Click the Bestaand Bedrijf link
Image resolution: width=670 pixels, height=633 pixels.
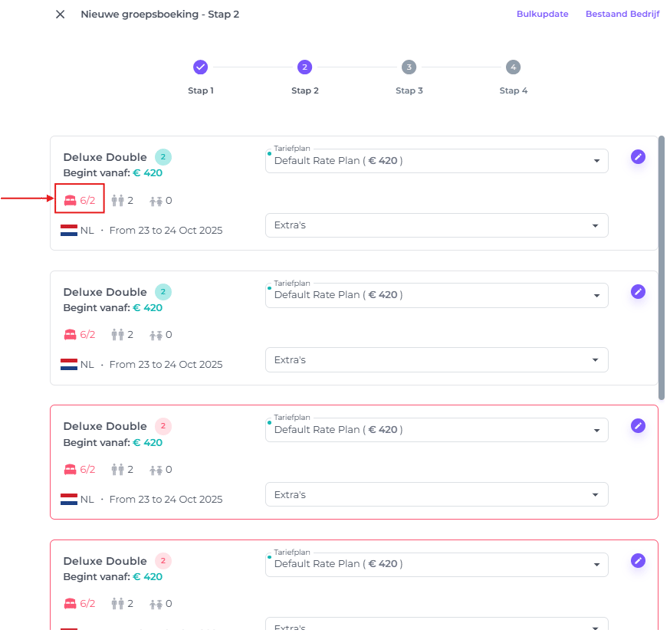(622, 14)
